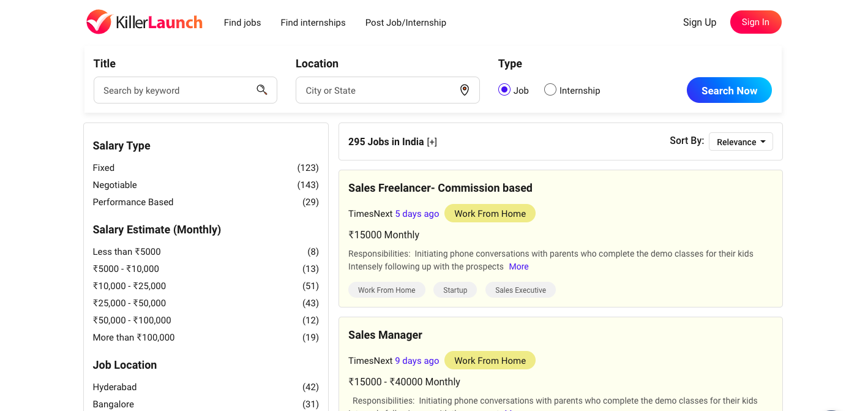Click the magnifier icon in Title search
Viewport: 868px width, 411px height.
pyautogui.click(x=262, y=90)
